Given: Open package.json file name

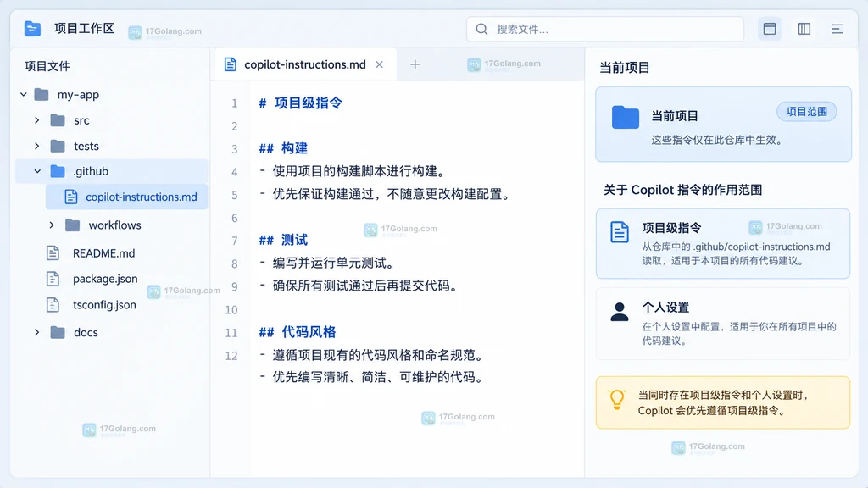Looking at the screenshot, I should coord(105,279).
